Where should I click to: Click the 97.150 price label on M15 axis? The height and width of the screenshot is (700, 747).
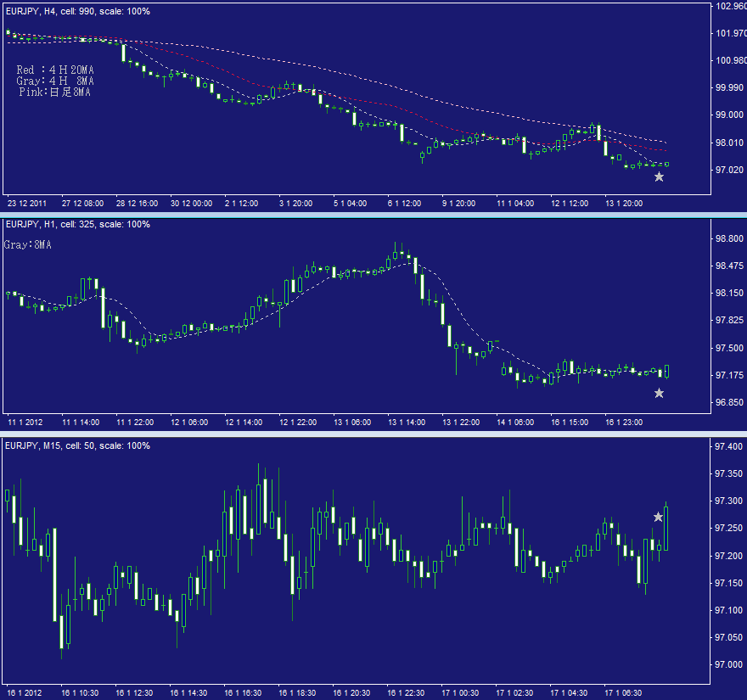click(x=729, y=584)
